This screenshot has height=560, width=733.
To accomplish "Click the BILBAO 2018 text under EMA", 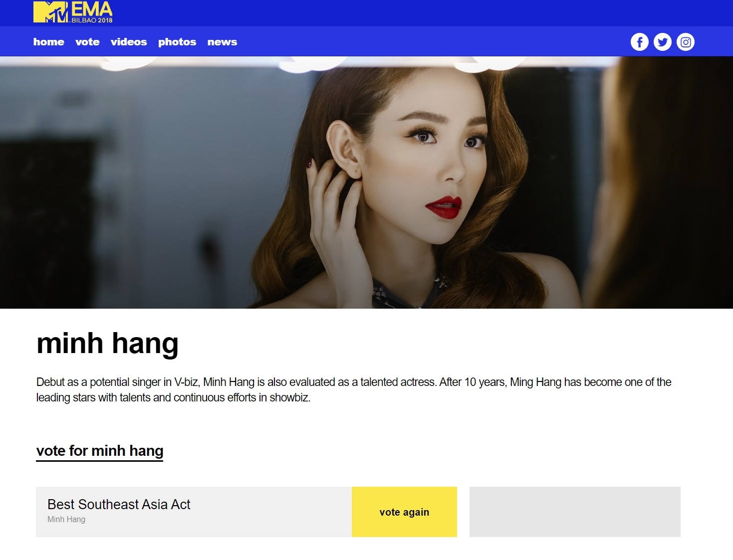I will (92, 20).
